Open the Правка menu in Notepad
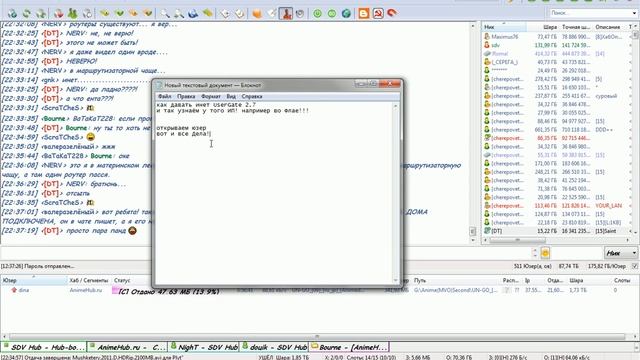 coord(186,96)
